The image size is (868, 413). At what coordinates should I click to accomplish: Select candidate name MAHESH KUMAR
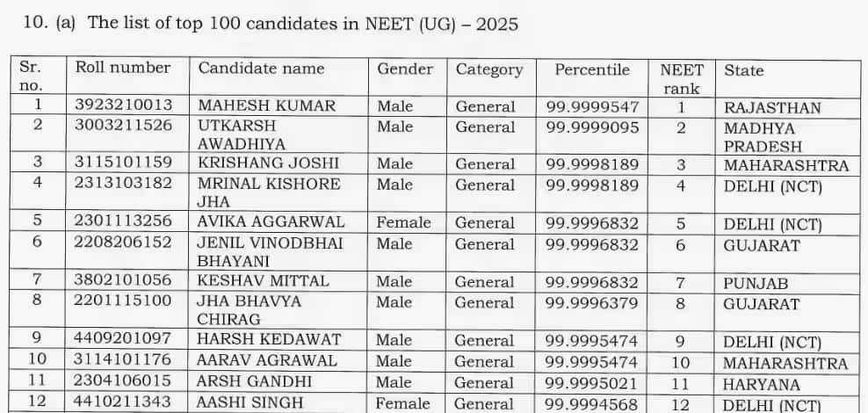(x=267, y=105)
